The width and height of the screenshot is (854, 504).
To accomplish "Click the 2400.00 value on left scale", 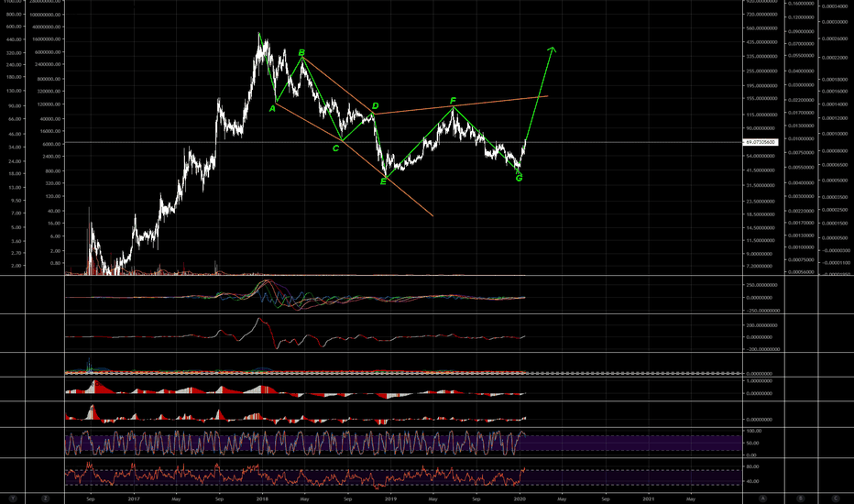I will (x=52, y=157).
